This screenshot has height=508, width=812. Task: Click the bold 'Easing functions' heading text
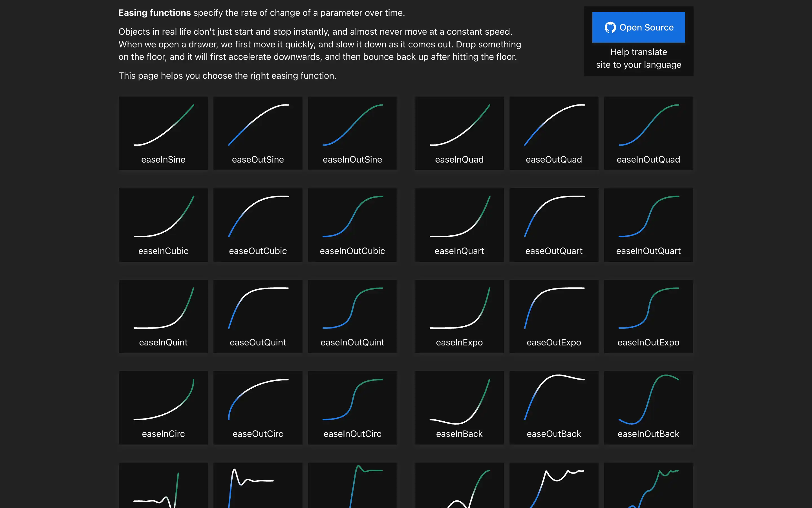[x=155, y=13]
